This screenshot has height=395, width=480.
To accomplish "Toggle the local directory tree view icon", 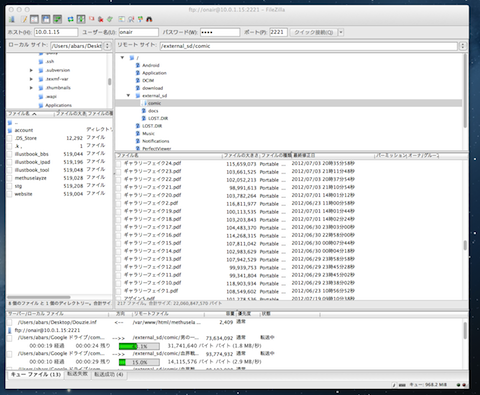I will coord(34,19).
